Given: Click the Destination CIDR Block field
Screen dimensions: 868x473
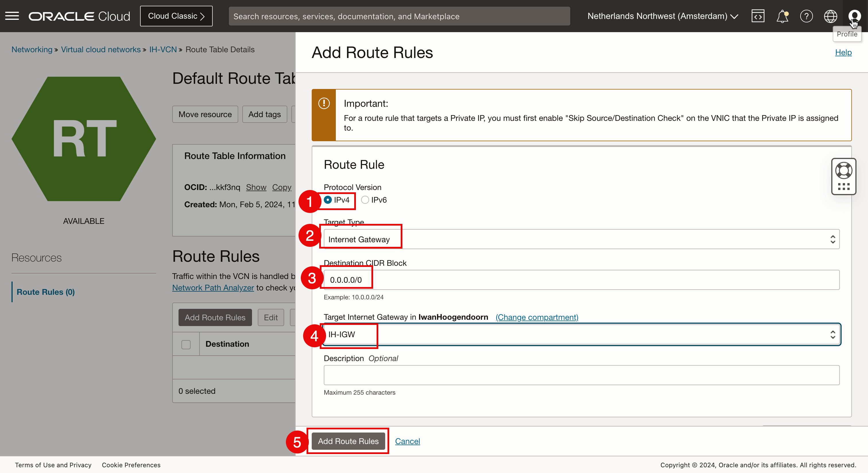Looking at the screenshot, I should [581, 280].
